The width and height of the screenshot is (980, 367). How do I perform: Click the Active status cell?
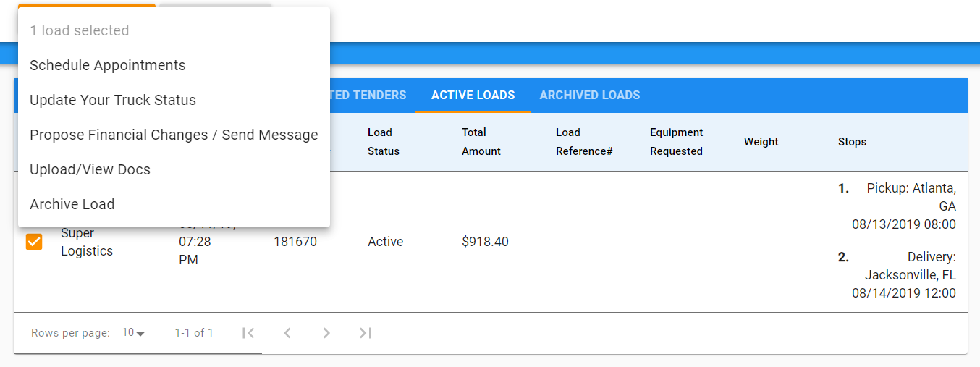tap(386, 242)
